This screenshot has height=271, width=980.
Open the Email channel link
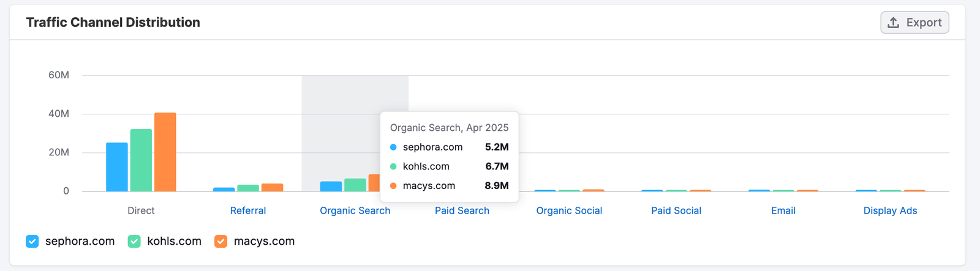[783, 210]
